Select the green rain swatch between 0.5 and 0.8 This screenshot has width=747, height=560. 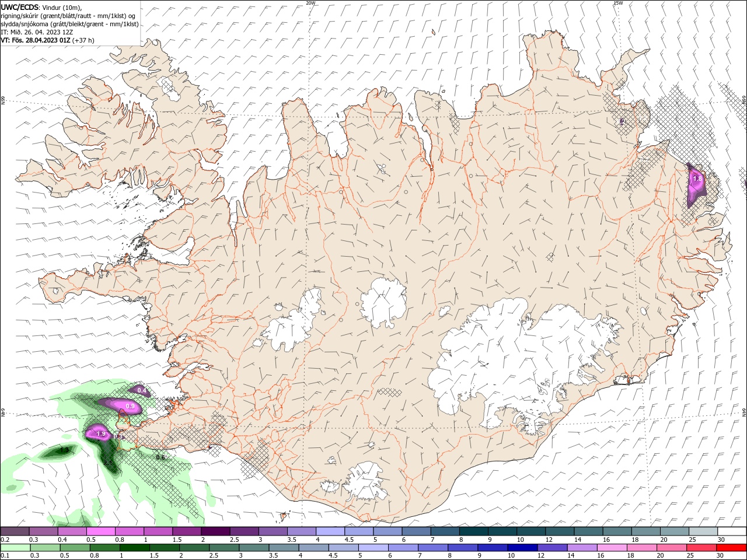75,548
